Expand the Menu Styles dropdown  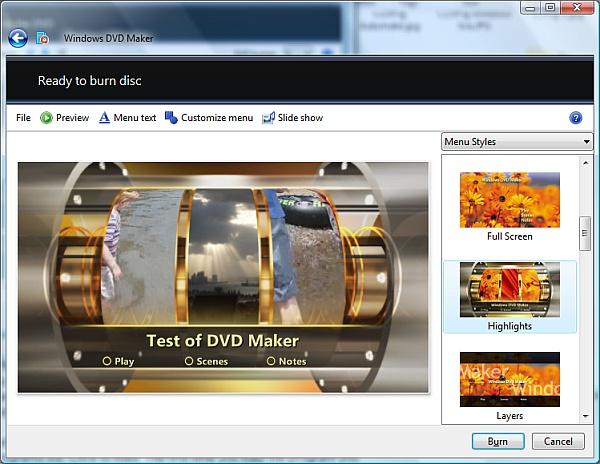pyautogui.click(x=517, y=142)
